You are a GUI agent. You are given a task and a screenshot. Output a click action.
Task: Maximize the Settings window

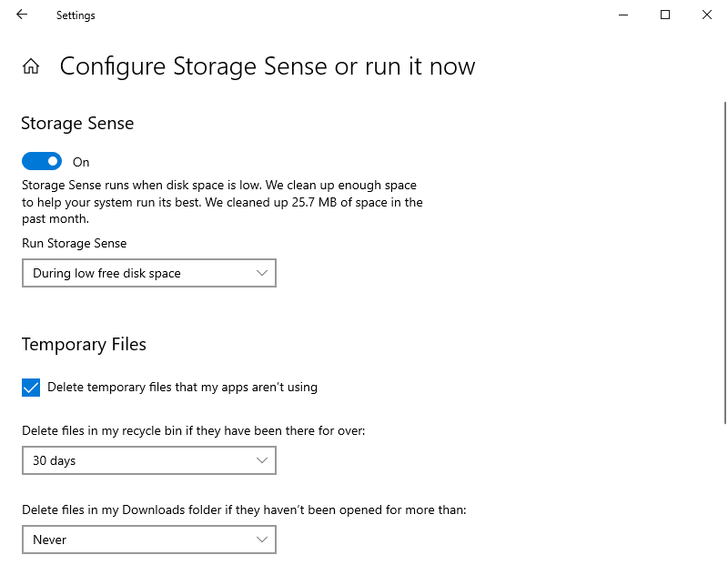(665, 15)
